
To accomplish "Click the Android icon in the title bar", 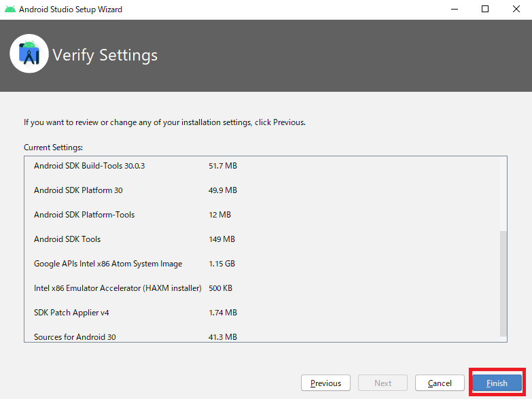I will click(x=10, y=10).
